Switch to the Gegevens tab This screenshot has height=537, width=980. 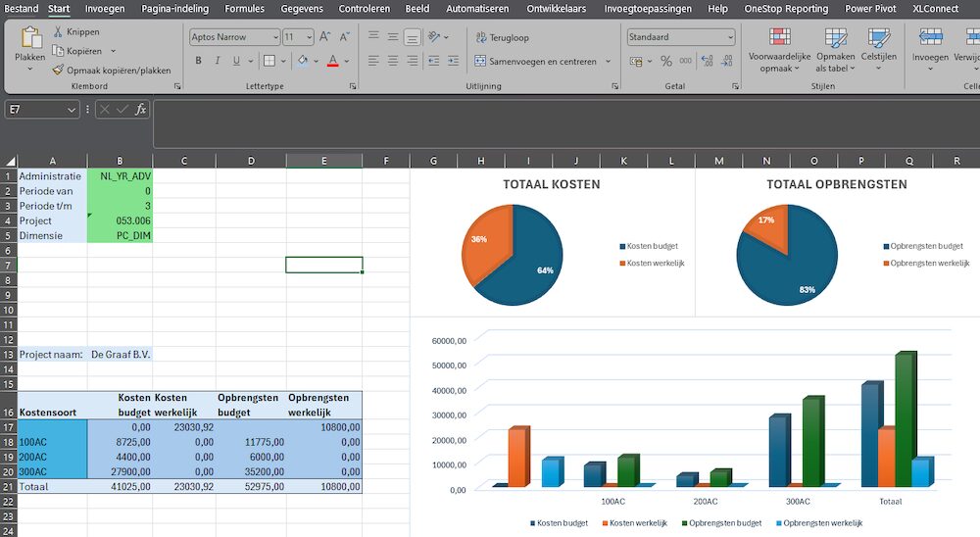(x=302, y=8)
